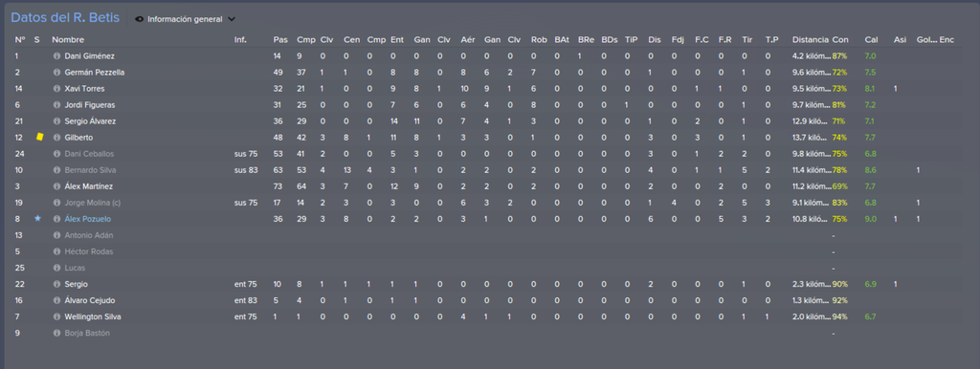Sort table by Nombre column
This screenshot has width=980, height=369.
(x=68, y=40)
